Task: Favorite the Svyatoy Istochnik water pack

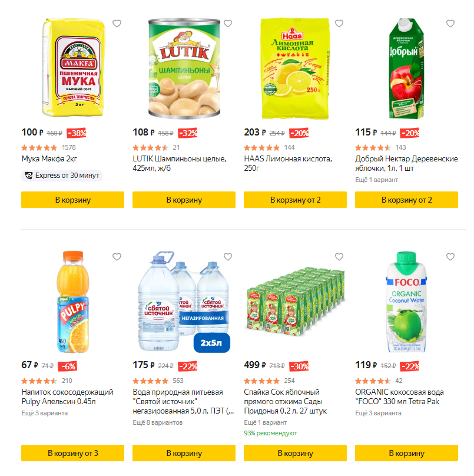Action: 228,257
